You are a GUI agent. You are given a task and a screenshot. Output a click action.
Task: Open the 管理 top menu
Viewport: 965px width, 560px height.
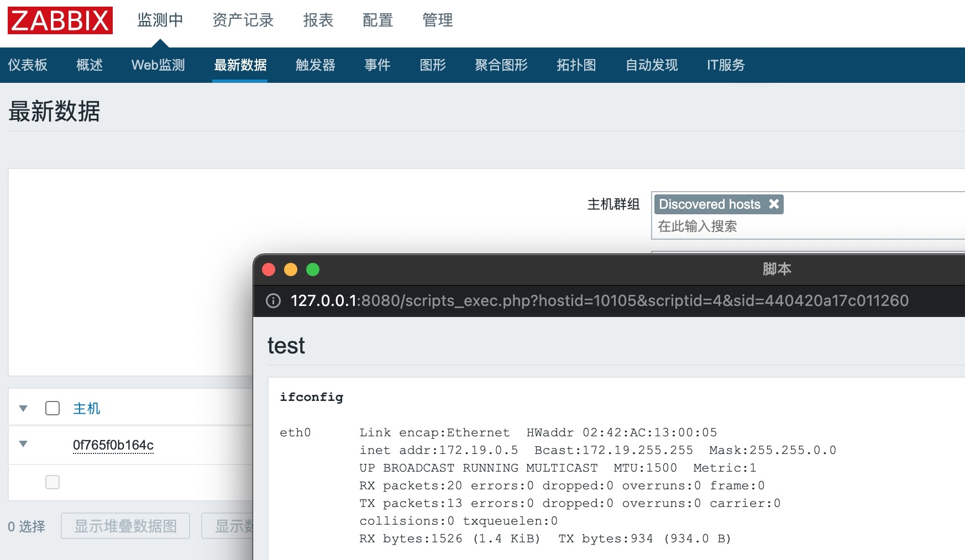click(437, 20)
